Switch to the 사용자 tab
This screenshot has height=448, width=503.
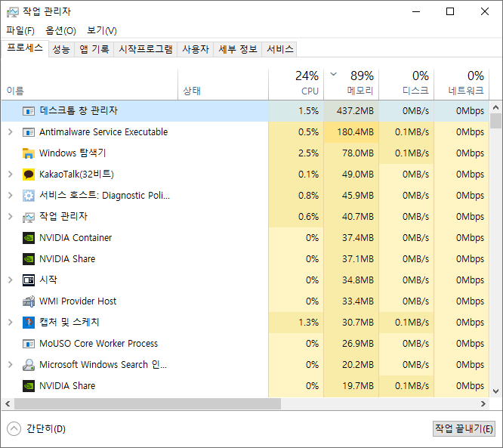tap(196, 49)
